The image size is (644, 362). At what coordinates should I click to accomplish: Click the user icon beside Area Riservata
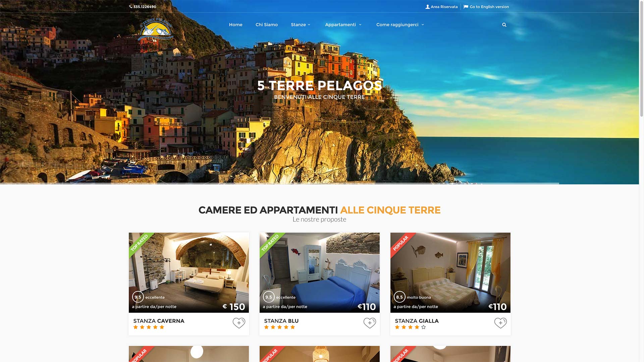428,7
